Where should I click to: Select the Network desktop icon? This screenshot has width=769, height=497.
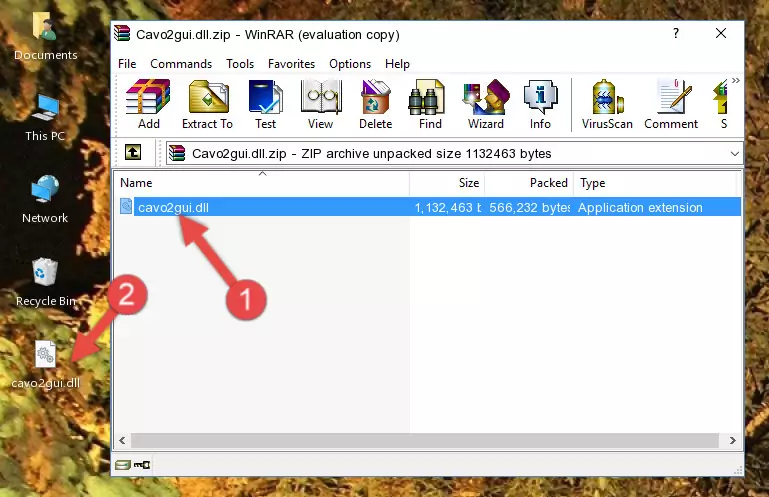[45, 199]
